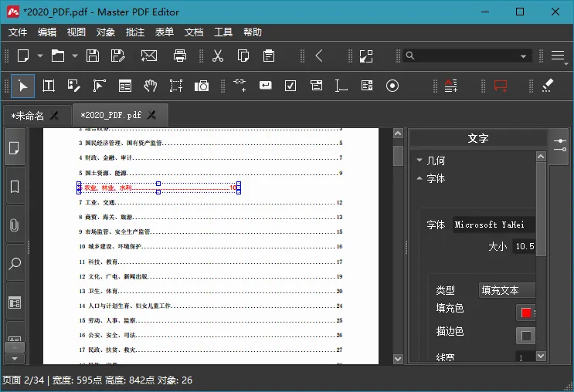Click the Print icon in toolbar

click(x=180, y=56)
